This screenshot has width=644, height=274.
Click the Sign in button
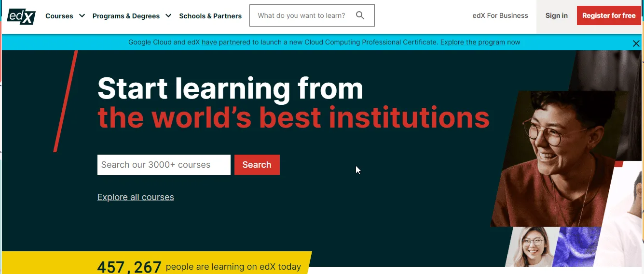tap(556, 15)
